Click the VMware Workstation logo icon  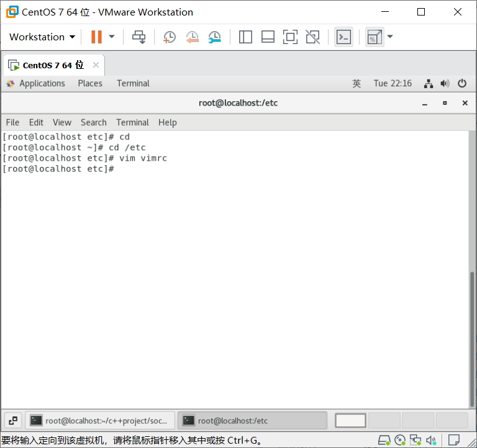[12, 12]
